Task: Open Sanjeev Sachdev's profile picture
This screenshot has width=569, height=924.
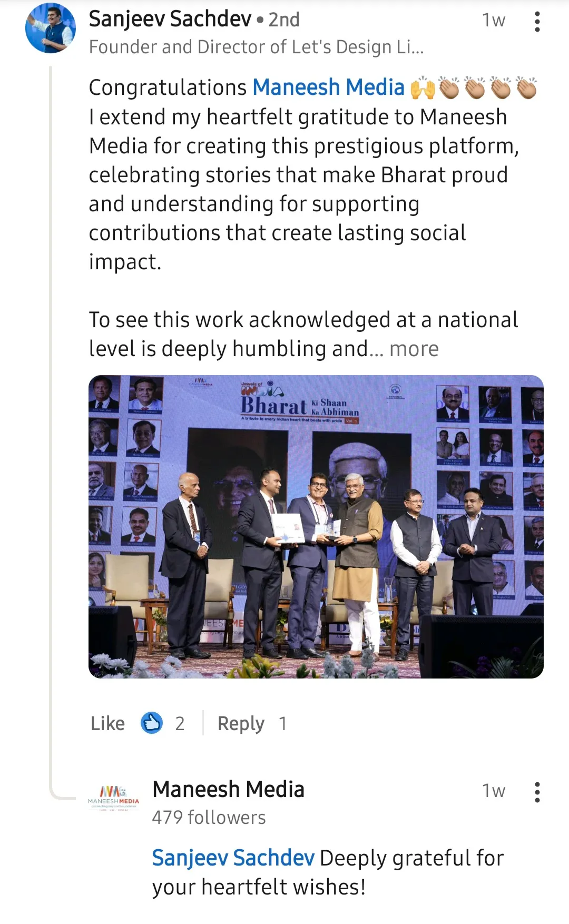Action: 50,28
